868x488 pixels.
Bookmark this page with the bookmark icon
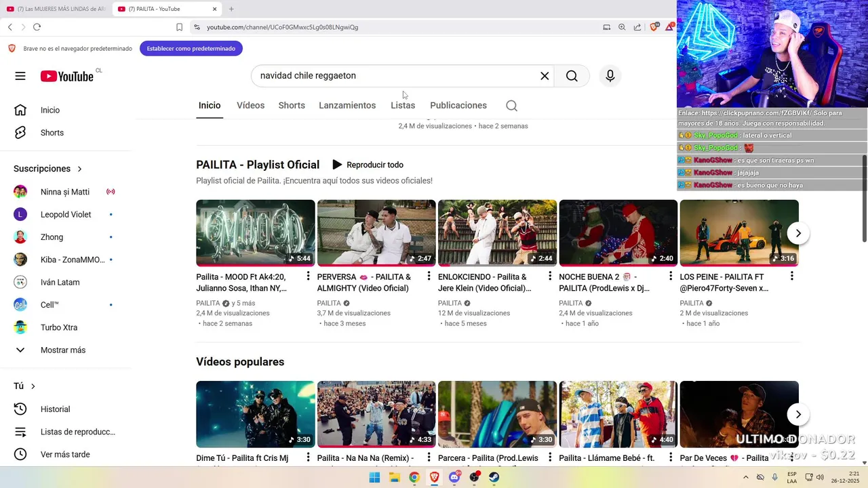click(179, 27)
